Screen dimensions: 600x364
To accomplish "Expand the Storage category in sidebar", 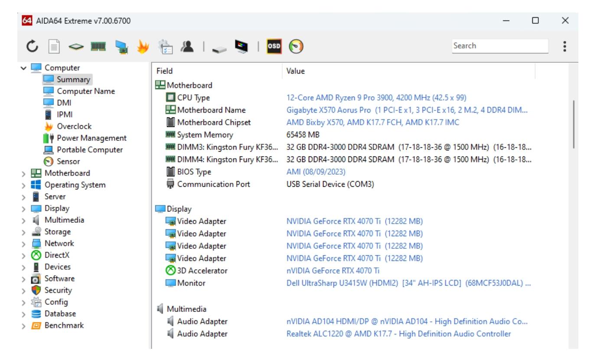I will 23,232.
